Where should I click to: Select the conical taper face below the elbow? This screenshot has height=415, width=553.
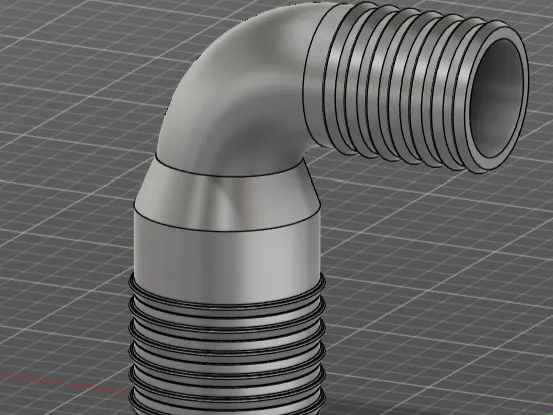coord(227,197)
